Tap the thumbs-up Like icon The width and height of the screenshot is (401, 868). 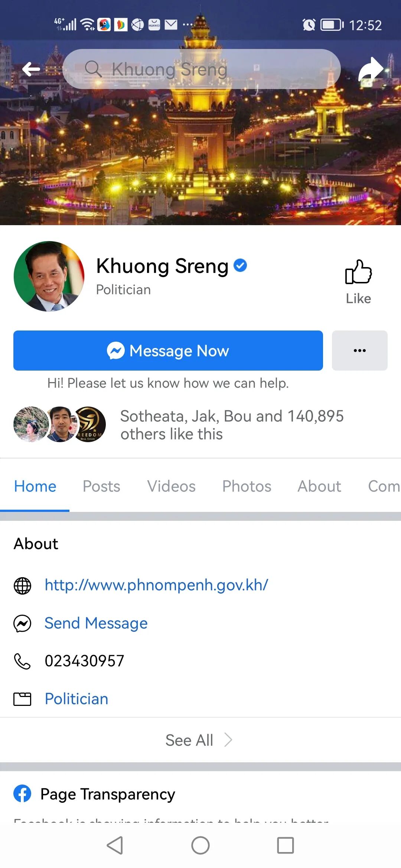(x=358, y=272)
